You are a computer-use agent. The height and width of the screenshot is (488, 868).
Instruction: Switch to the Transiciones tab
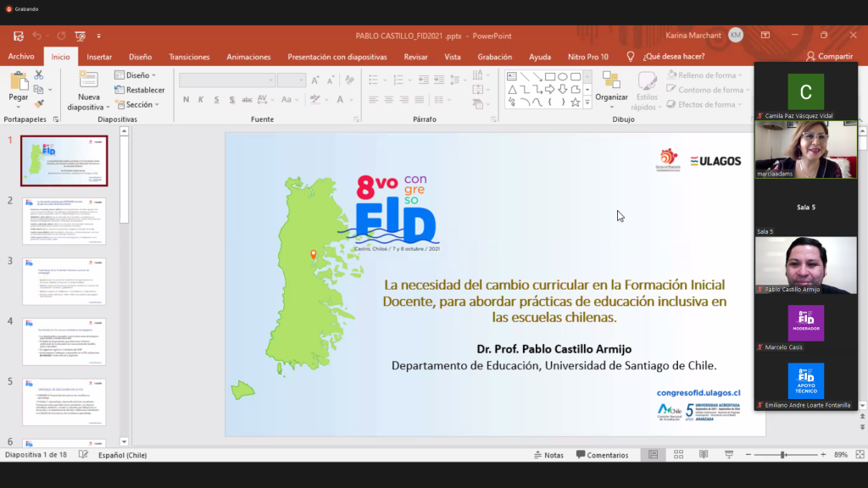189,57
